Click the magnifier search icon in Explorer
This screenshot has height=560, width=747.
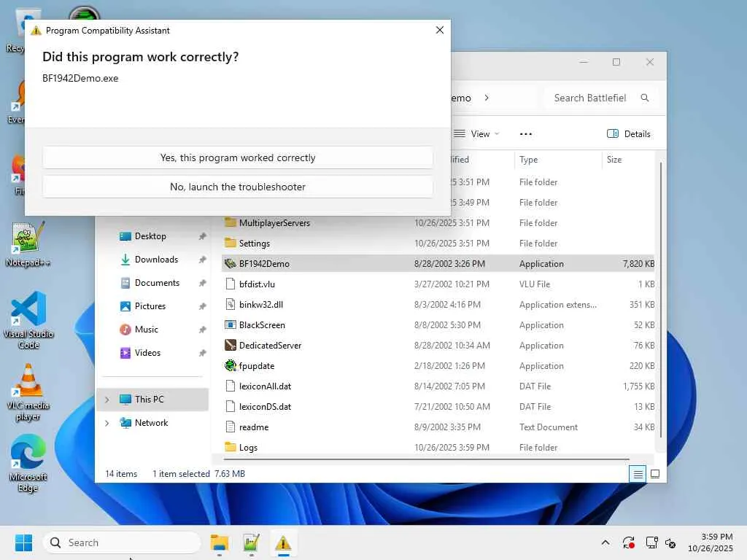[645, 98]
